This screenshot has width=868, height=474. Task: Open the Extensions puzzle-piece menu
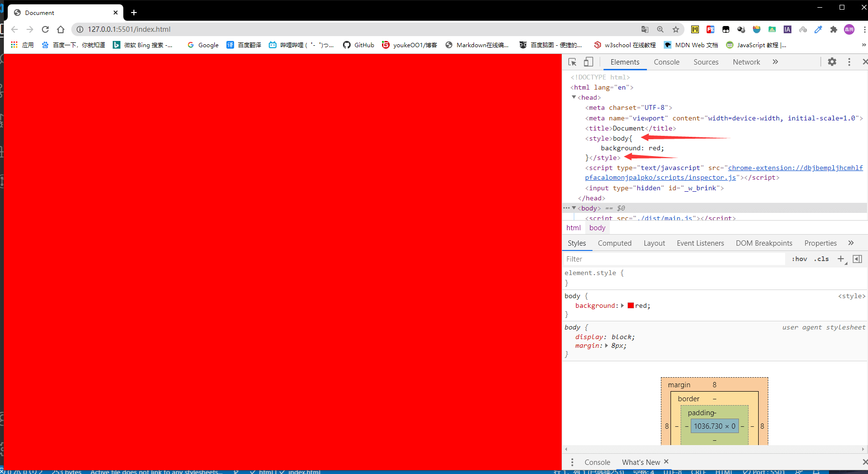pos(834,29)
